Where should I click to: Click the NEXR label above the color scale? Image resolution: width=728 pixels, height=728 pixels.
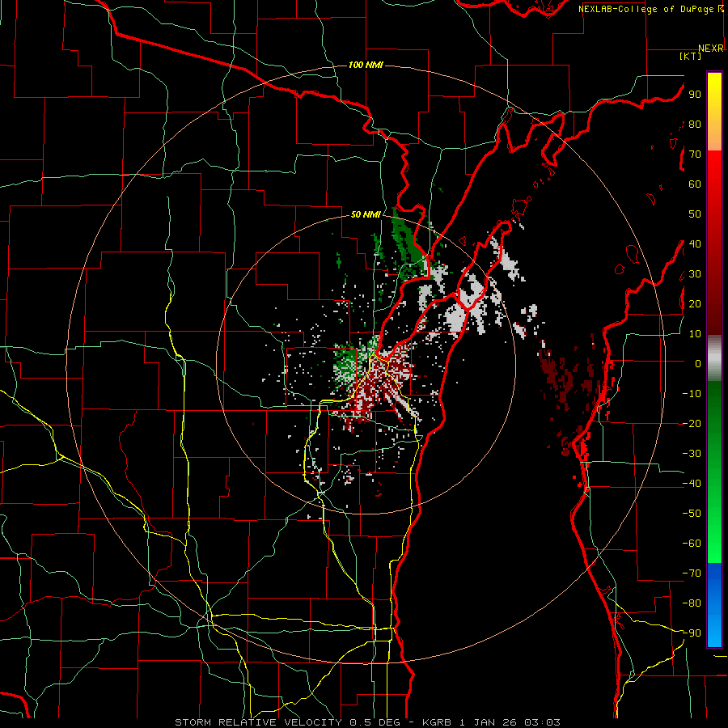711,49
